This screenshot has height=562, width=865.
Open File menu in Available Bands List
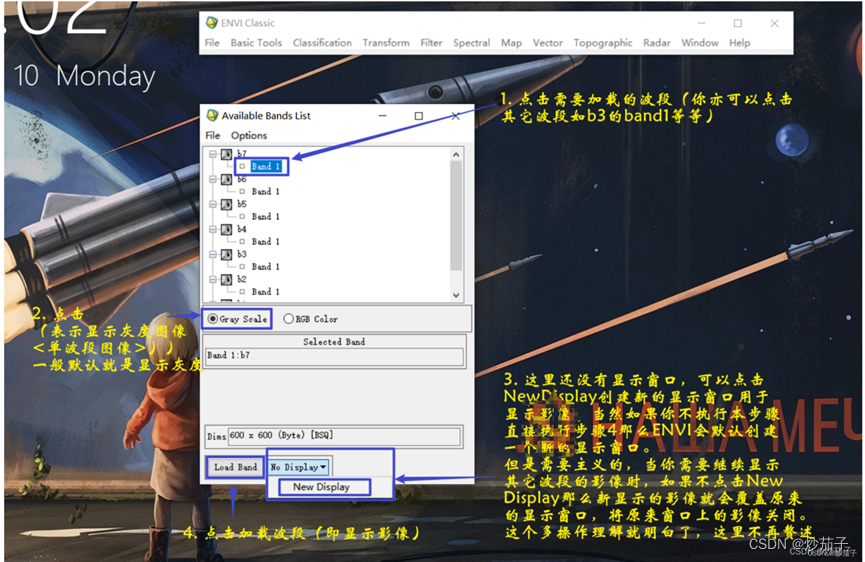pos(212,135)
